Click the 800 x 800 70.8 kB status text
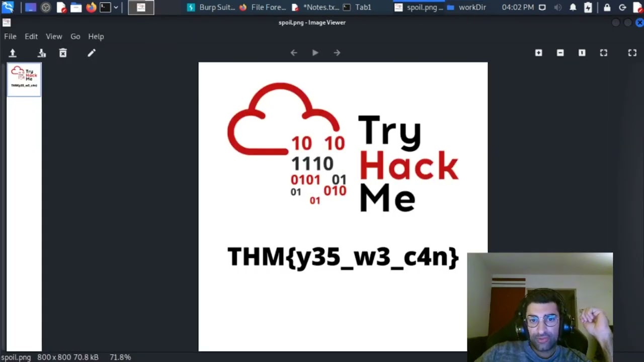Image resolution: width=644 pixels, height=362 pixels. click(x=68, y=357)
